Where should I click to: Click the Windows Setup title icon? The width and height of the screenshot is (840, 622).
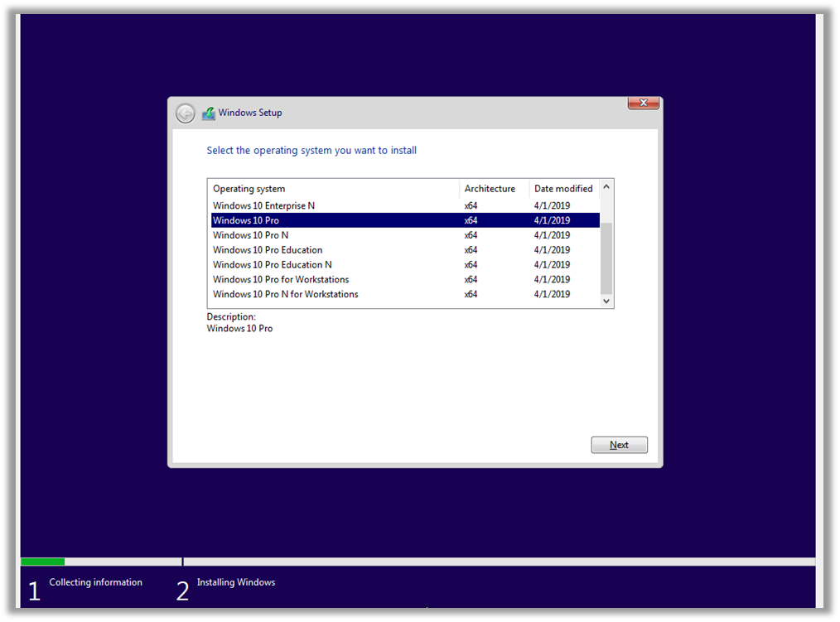[x=209, y=113]
